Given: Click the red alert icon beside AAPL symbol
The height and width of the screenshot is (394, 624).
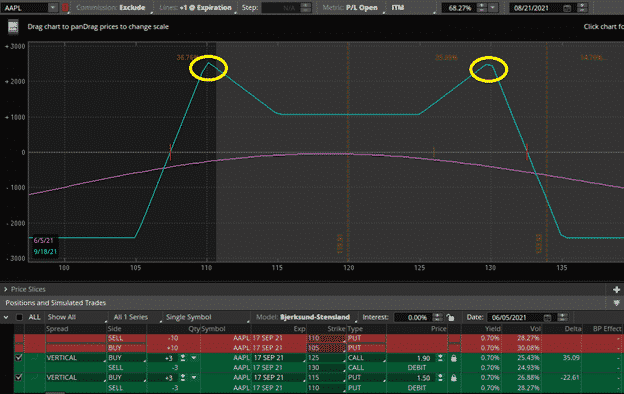Looking at the screenshot, I should (x=65, y=8).
